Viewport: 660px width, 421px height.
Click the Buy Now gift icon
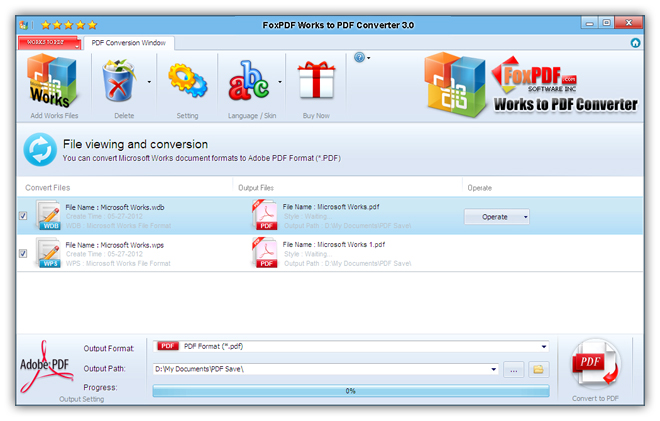[x=316, y=80]
